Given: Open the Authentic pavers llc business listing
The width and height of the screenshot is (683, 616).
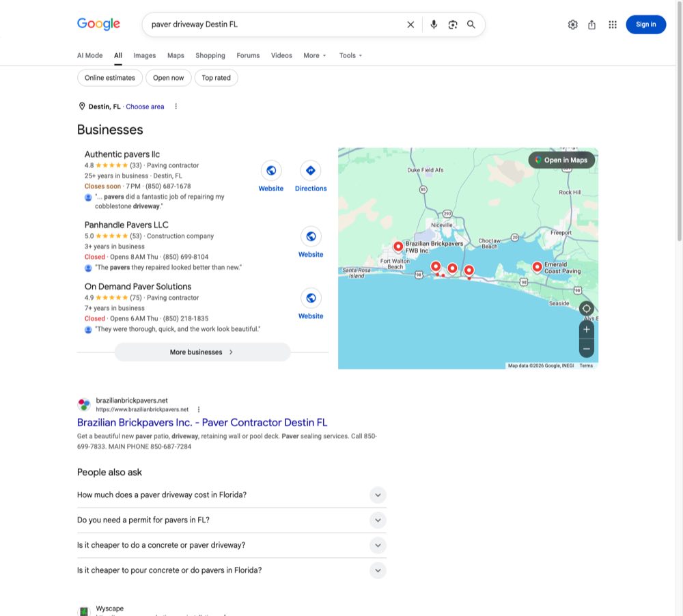Looking at the screenshot, I should [x=122, y=154].
